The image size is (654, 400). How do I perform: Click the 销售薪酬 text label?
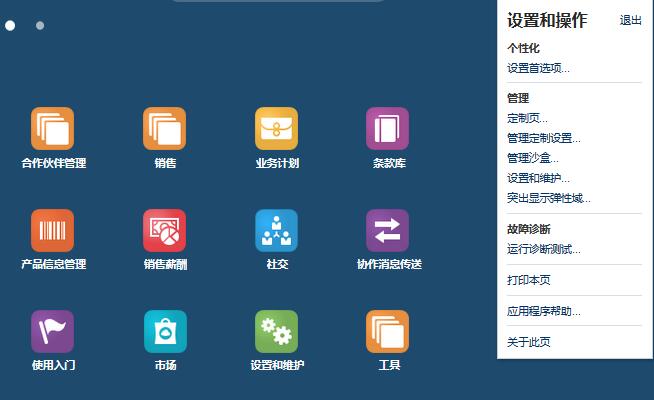point(165,264)
